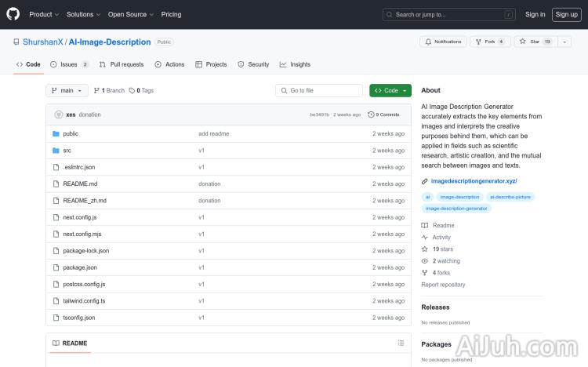Open the 9 Commits history
Viewport: 588px width, 367px height.
click(383, 114)
